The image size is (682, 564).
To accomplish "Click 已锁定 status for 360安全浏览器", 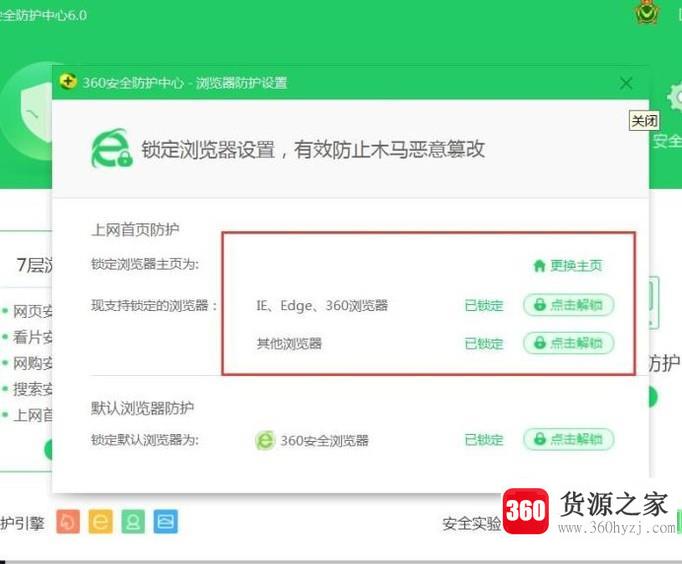I will coord(484,440).
